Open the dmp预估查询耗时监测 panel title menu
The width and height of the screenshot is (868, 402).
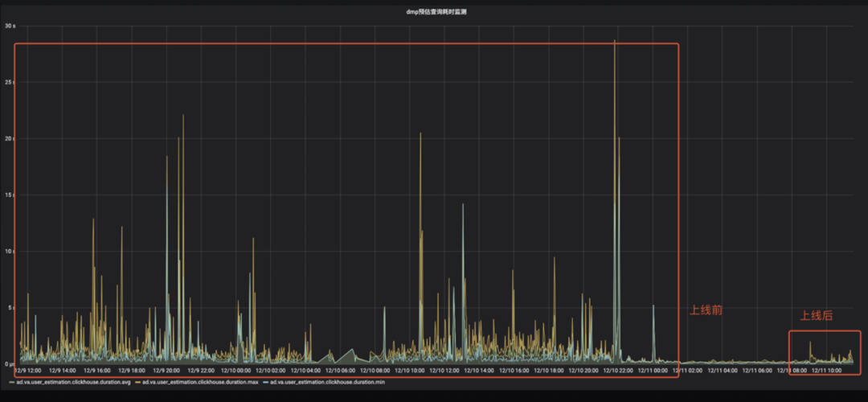(436, 13)
